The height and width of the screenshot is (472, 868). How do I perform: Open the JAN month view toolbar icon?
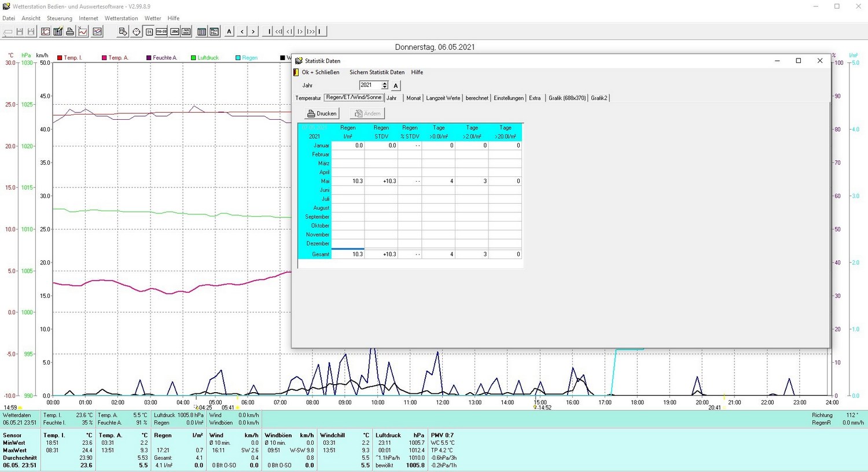coord(174,32)
